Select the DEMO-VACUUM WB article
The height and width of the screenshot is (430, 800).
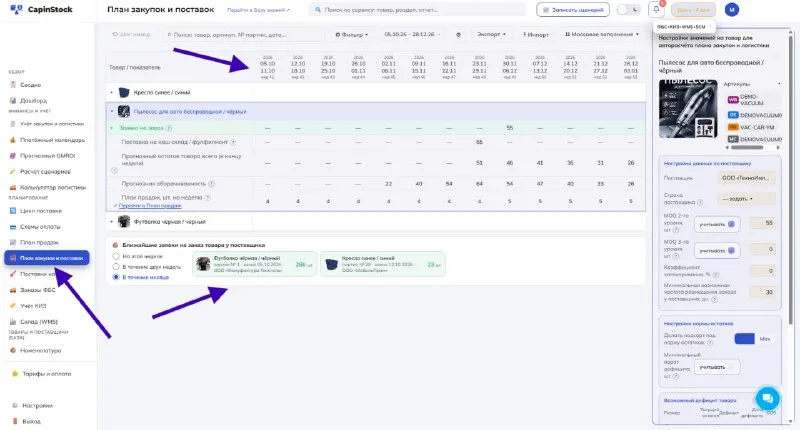tap(754, 99)
